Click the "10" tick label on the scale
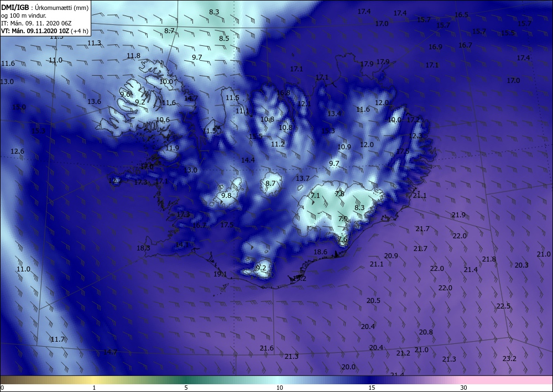This screenshot has width=553, height=392. tap(279, 388)
